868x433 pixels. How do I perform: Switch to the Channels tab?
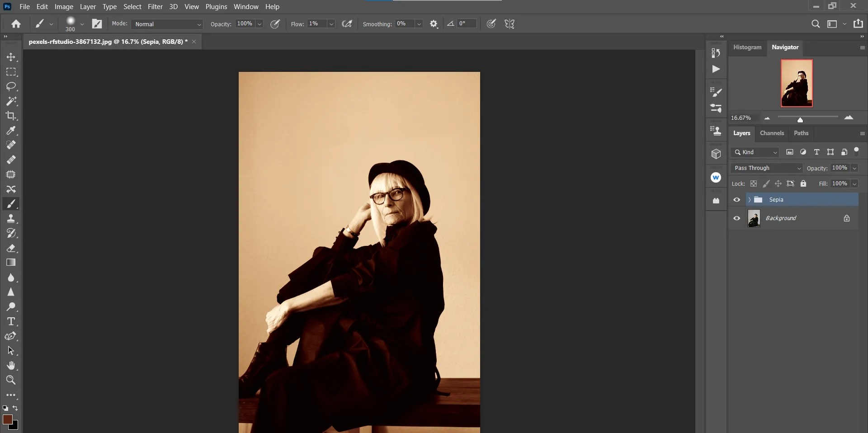772,133
